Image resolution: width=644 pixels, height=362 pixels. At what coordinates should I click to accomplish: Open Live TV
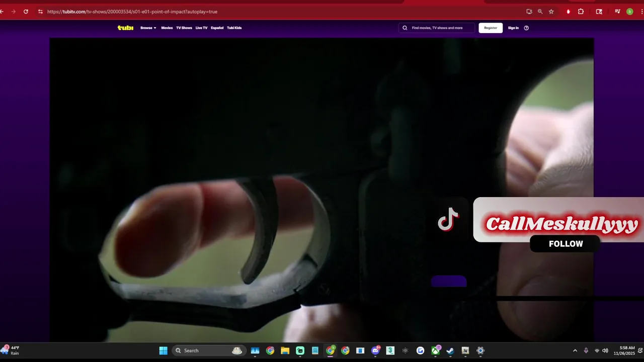coord(201,28)
